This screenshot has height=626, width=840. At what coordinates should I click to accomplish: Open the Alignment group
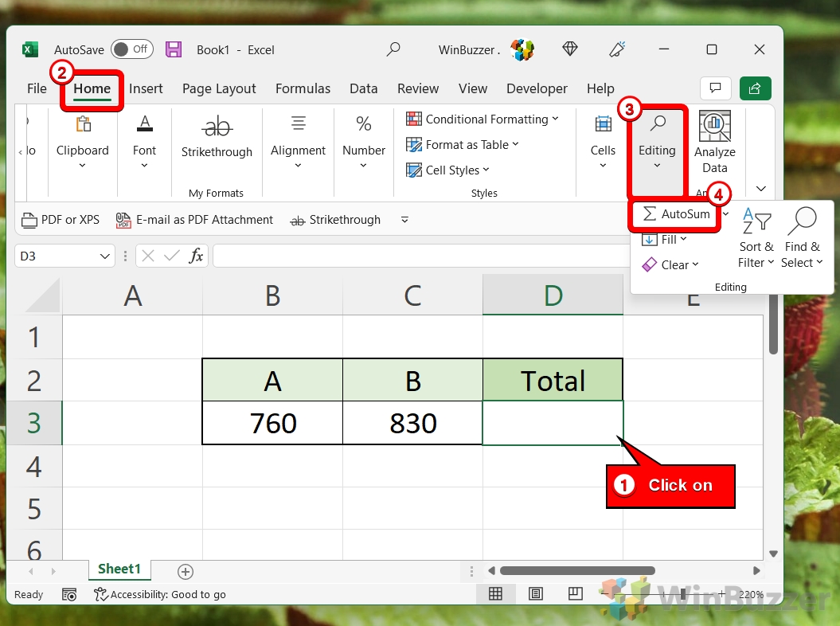tap(298, 142)
